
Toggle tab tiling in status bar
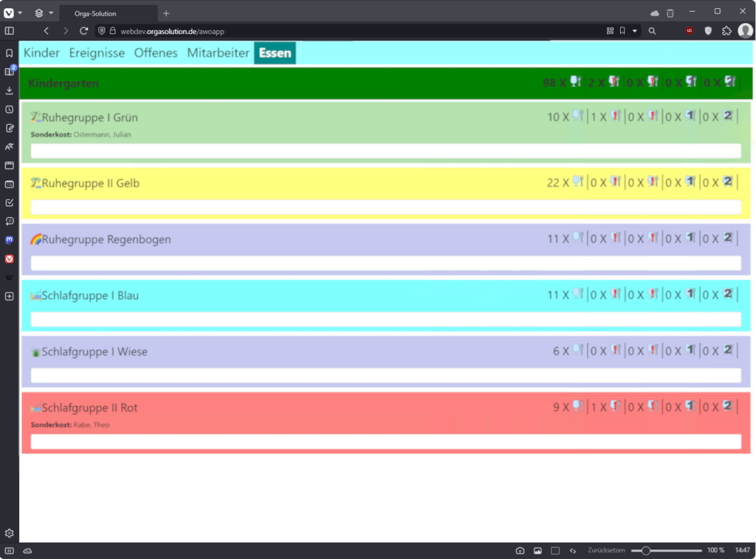[x=555, y=550]
